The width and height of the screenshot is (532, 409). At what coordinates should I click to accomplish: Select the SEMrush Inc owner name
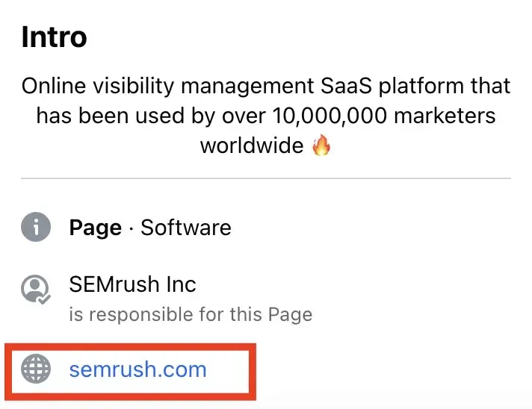[x=132, y=284]
